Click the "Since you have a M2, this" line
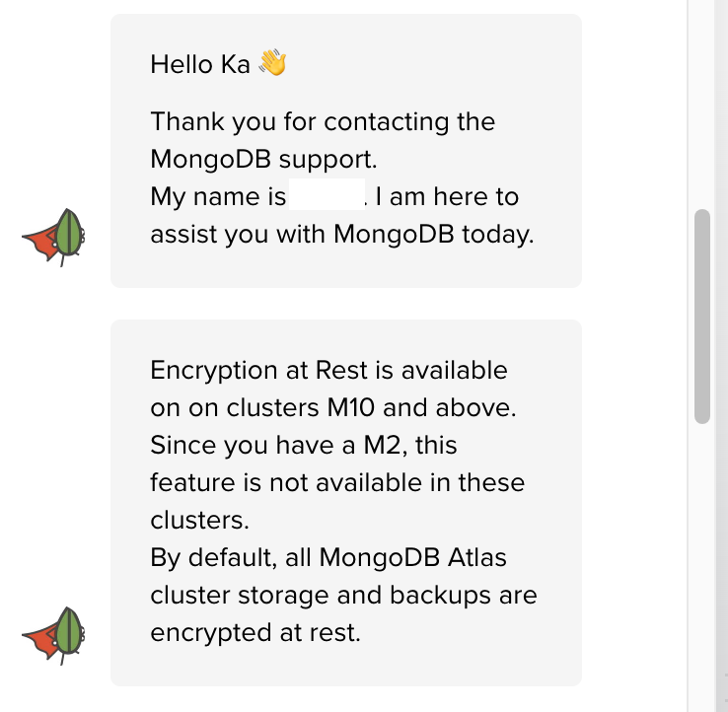Image resolution: width=728 pixels, height=712 pixels. coord(303,446)
